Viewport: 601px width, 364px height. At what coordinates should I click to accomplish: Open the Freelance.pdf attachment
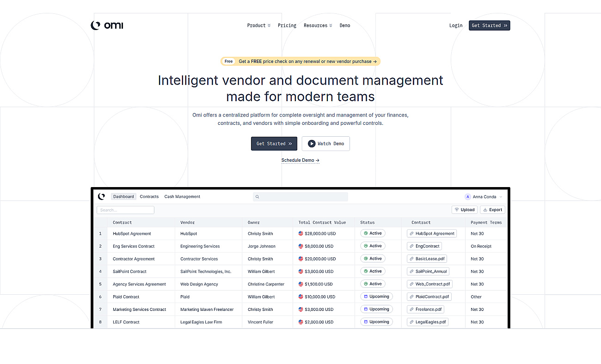point(425,309)
